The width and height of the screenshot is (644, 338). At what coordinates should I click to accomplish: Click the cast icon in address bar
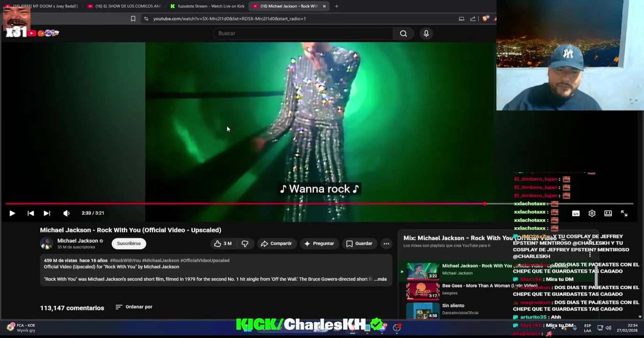[461, 19]
